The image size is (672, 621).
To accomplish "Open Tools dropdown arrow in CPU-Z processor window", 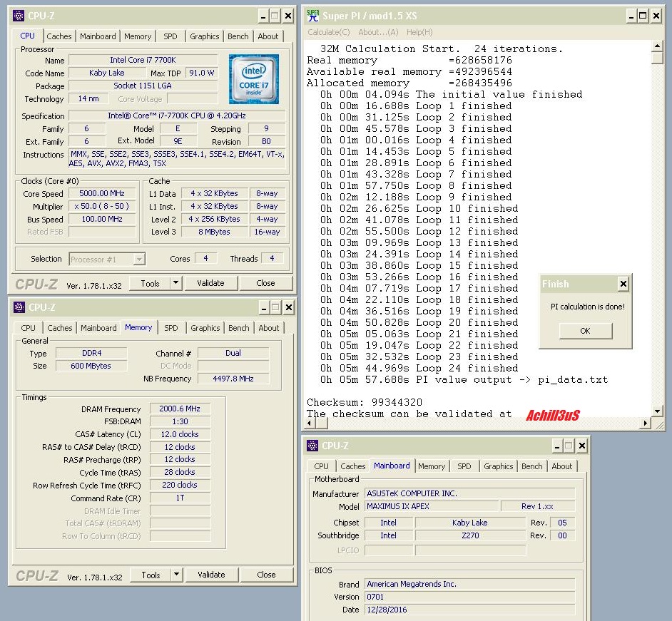I will point(175,282).
